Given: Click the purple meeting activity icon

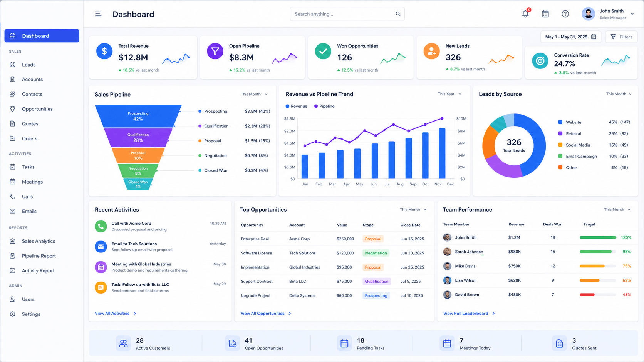Looking at the screenshot, I should coord(101,267).
